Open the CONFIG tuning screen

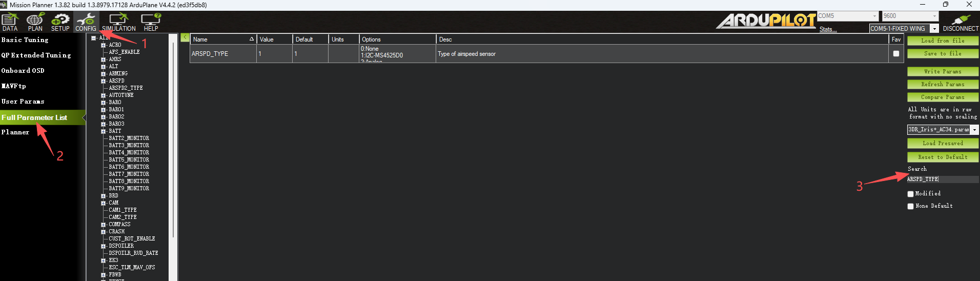[x=86, y=22]
